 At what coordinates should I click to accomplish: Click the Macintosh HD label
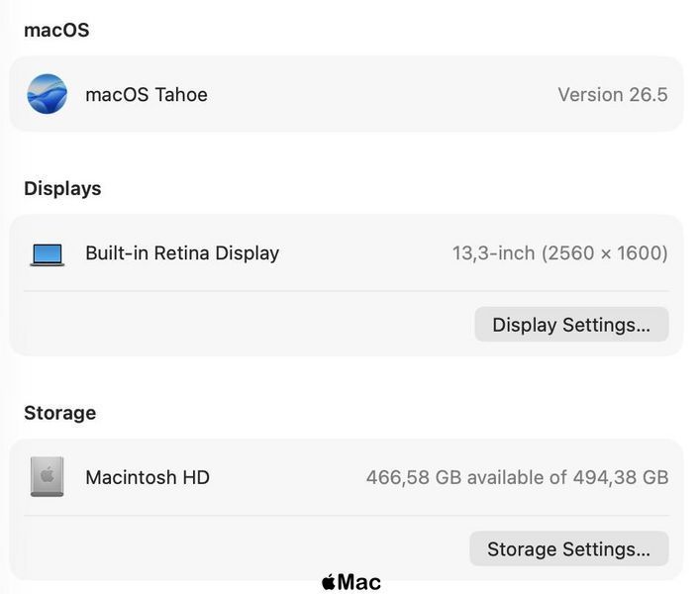coord(148,477)
